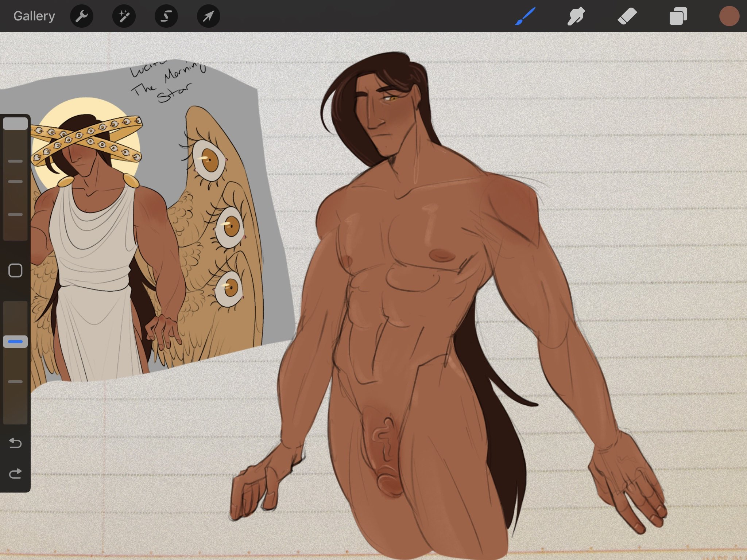Open the Actions wrench menu
The width and height of the screenshot is (747, 560).
(x=82, y=16)
